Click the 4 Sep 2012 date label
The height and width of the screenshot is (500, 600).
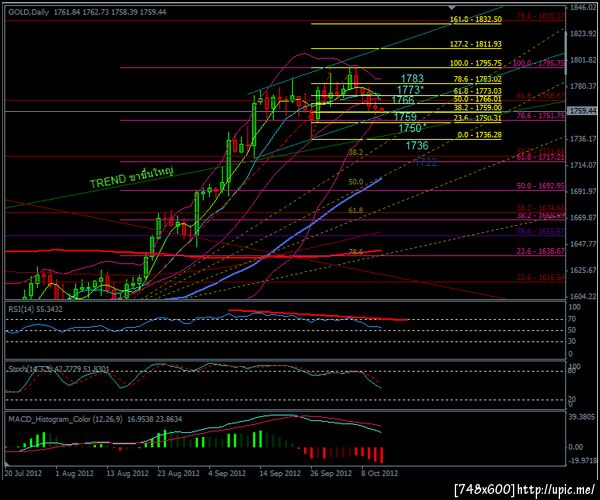227,473
